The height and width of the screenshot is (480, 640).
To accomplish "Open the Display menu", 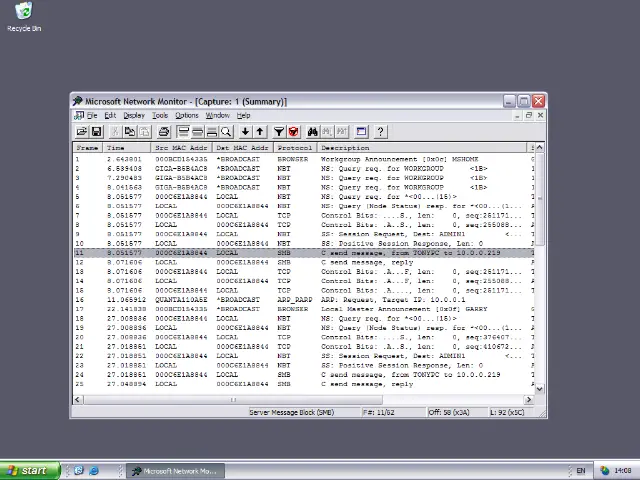I will pos(134,116).
